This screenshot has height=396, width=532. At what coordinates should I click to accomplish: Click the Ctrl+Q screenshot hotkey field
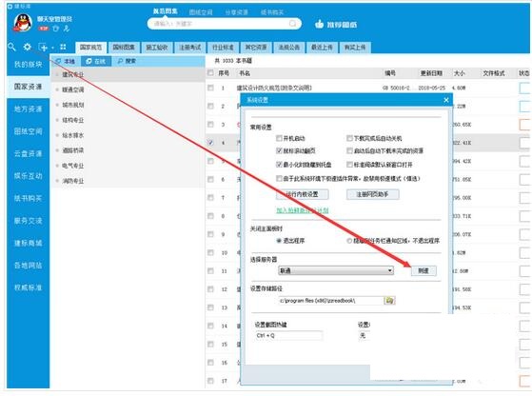288,336
